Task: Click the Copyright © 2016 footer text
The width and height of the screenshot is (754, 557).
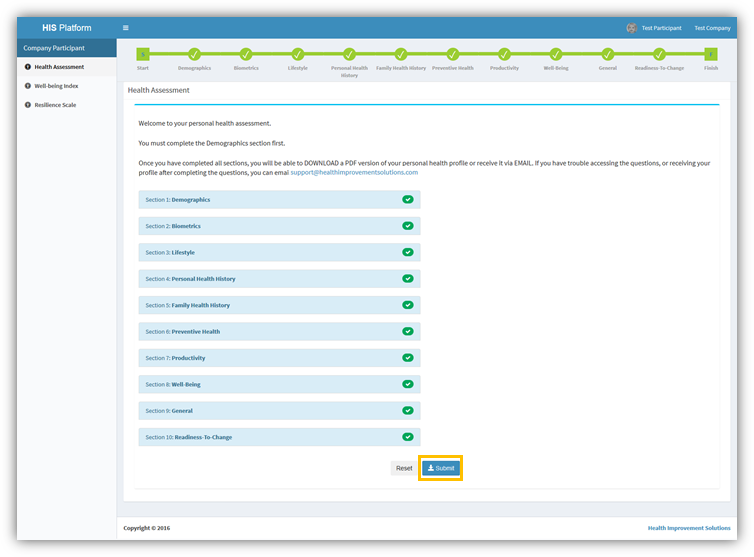Action: (147, 528)
